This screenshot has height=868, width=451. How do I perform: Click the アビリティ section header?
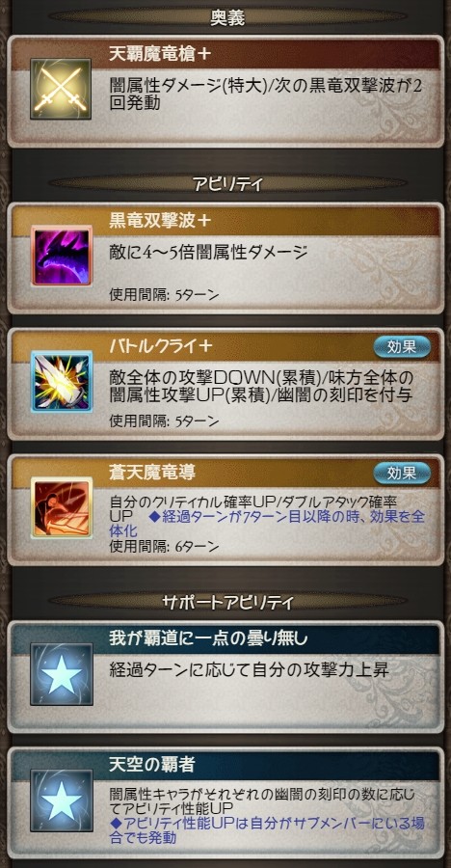pos(227,184)
